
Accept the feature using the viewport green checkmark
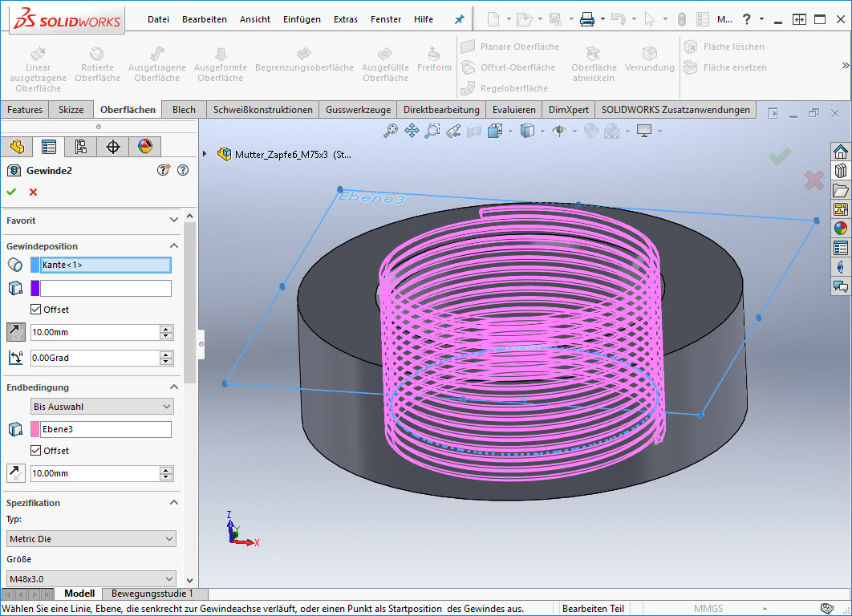(x=780, y=157)
